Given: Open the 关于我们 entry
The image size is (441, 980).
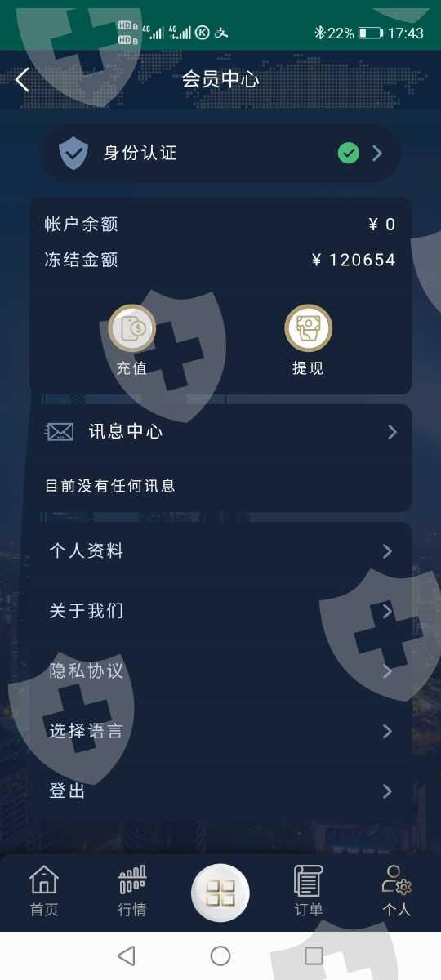Looking at the screenshot, I should coord(220,611).
